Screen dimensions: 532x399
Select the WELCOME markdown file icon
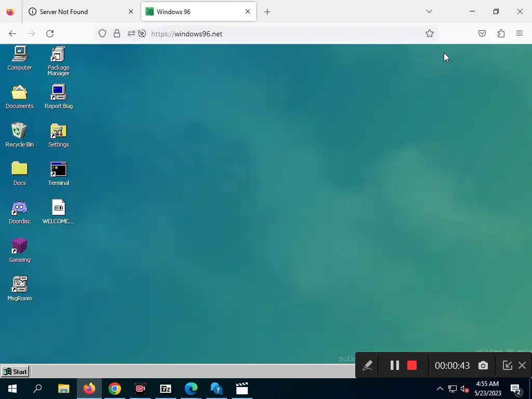(x=58, y=212)
